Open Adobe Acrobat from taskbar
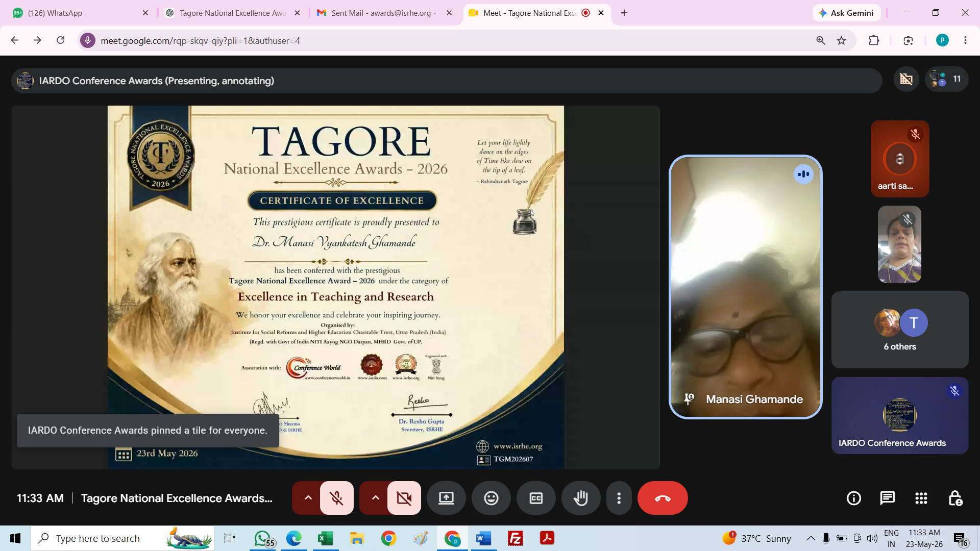Screen dimensions: 980x551 click(x=547, y=538)
